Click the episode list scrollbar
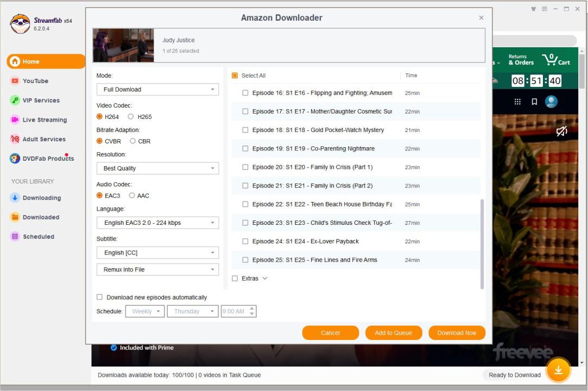 coord(482,244)
